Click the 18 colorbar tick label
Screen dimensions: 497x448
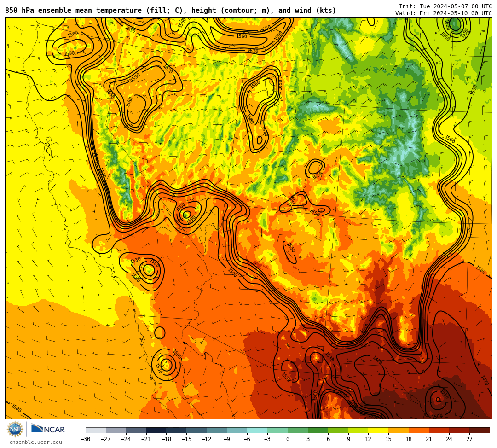coord(409,439)
